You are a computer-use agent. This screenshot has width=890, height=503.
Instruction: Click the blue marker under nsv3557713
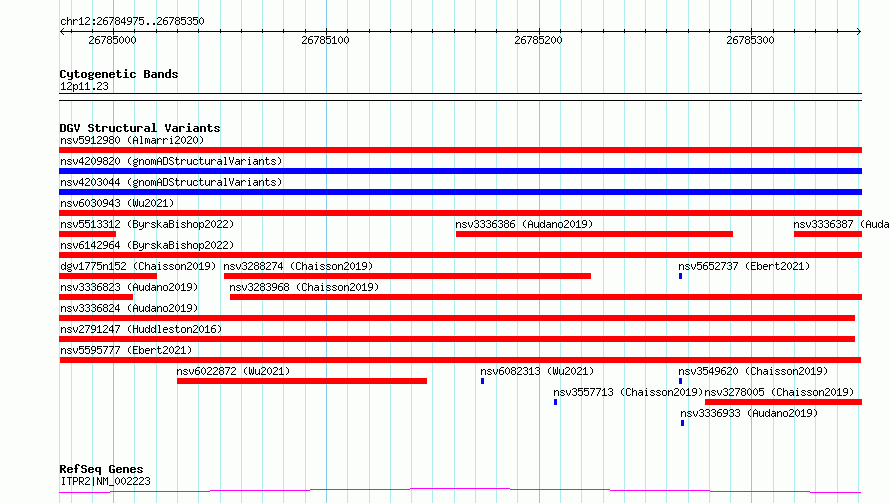coord(556,402)
